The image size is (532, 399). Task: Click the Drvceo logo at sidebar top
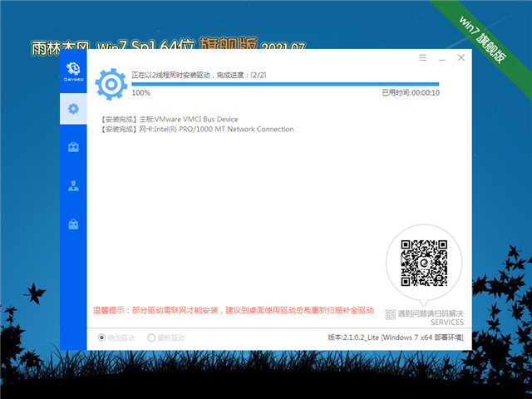coord(73,71)
